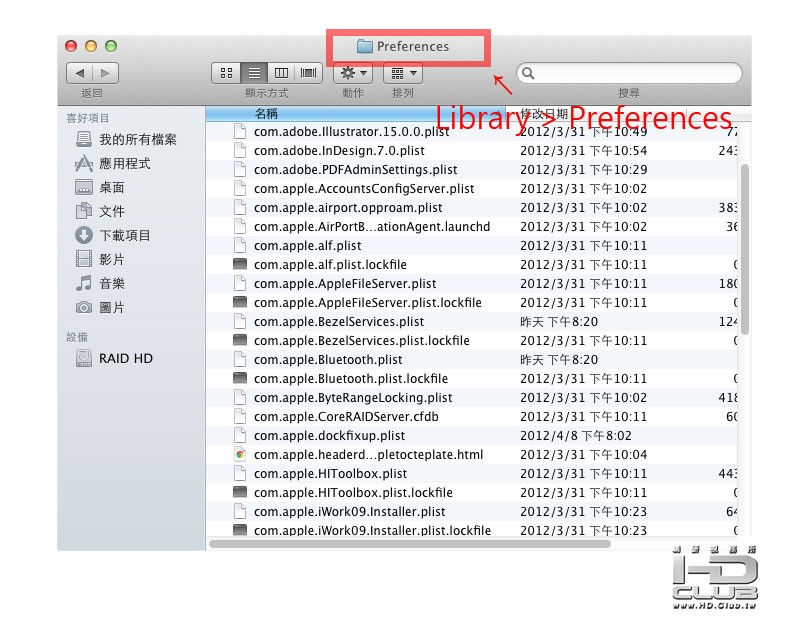Click the magnifier icon in search box
This screenshot has width=809, height=630.
(528, 73)
